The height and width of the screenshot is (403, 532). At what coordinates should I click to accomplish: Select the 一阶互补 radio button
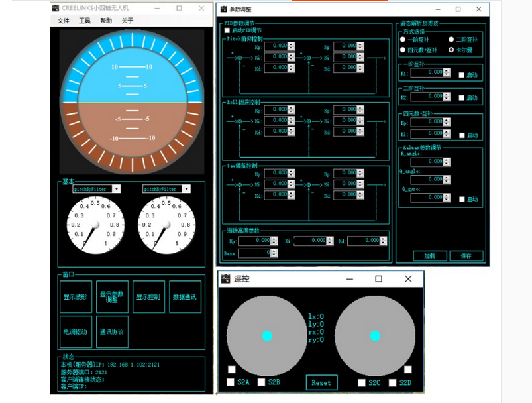point(403,40)
